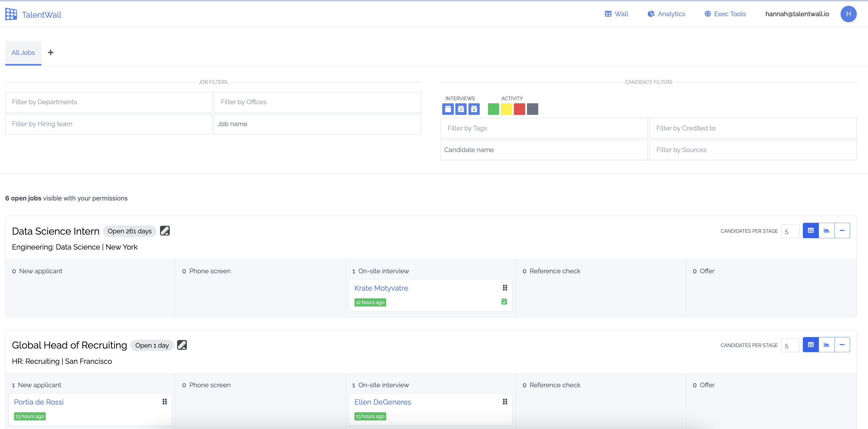
Task: Open Filter by Departments dropdown
Action: [108, 102]
